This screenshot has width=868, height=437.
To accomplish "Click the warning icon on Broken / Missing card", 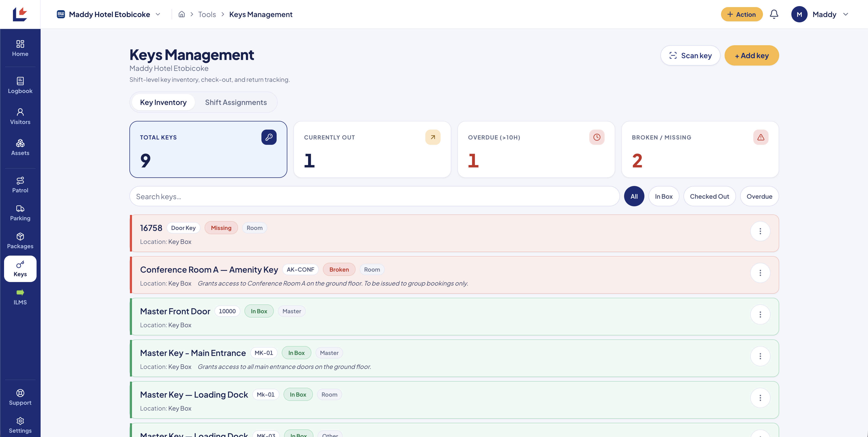I will [761, 137].
